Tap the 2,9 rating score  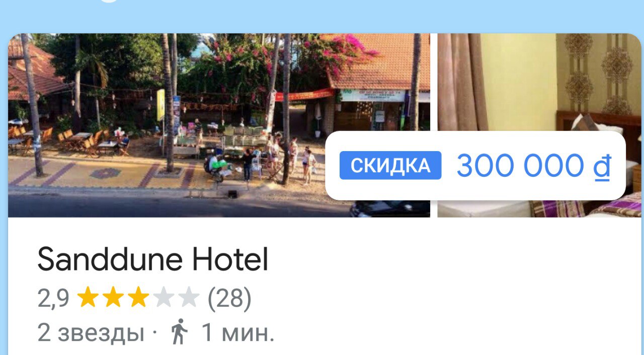(x=53, y=299)
